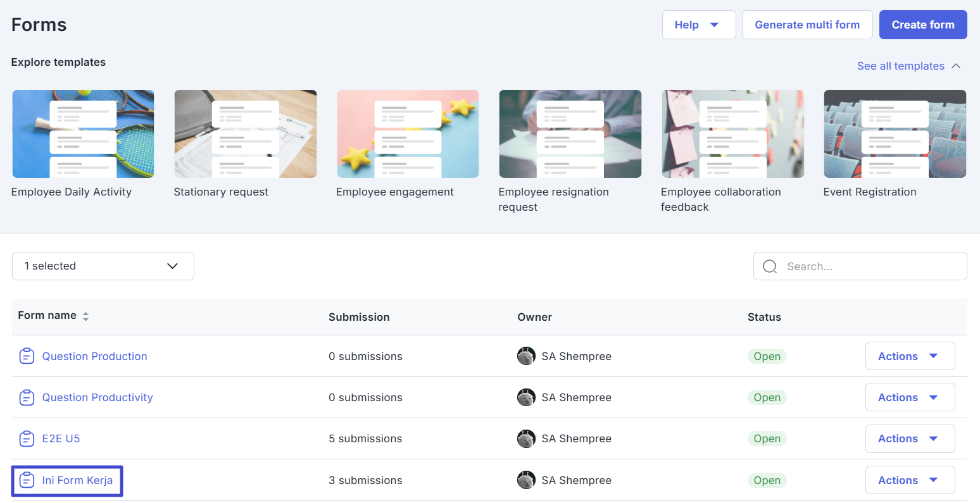Click the form icon beside Question Production
The width and height of the screenshot is (980, 503).
coord(26,356)
